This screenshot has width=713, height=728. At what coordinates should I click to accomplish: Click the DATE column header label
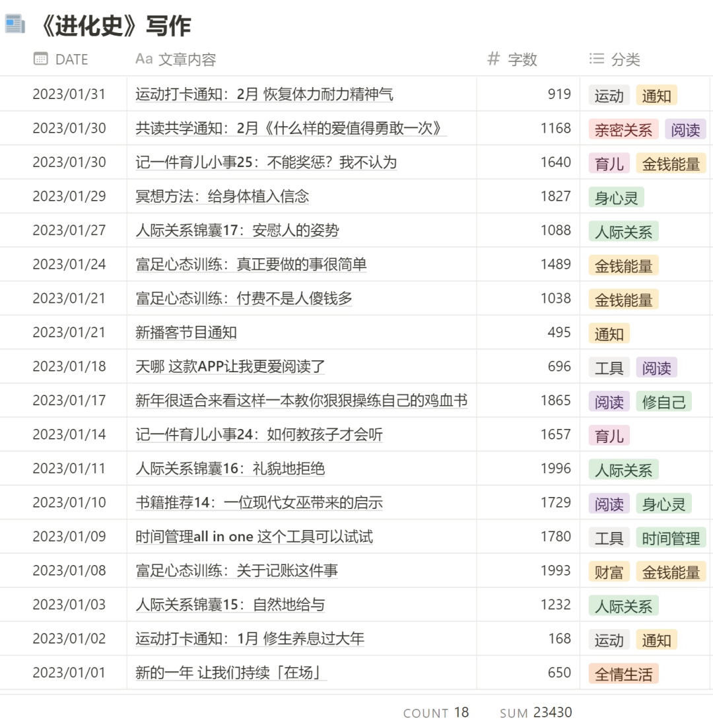71,59
